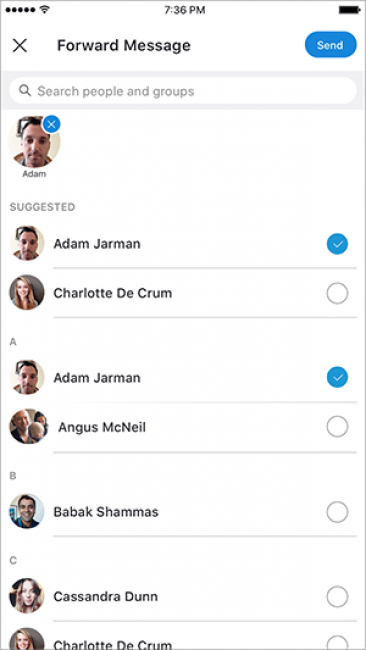Tap the Cassandra Dunn contact name
Viewport: 366px width, 650px height.
pos(106,597)
